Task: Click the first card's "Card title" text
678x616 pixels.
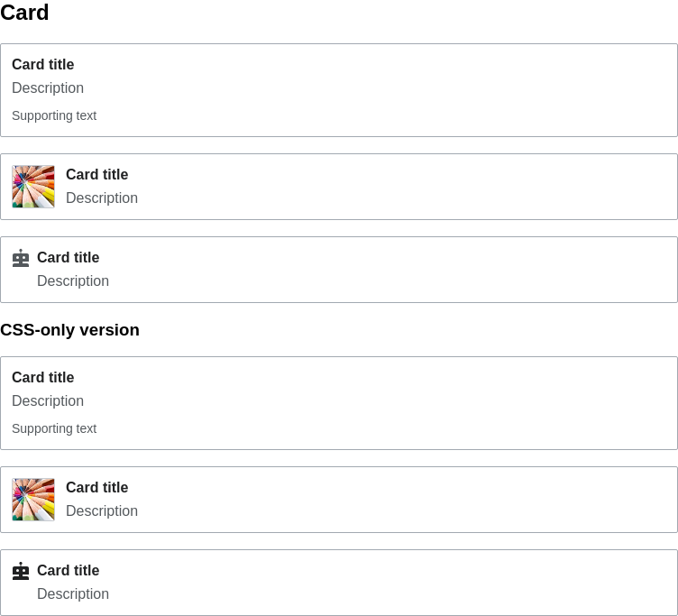Action: [x=42, y=64]
